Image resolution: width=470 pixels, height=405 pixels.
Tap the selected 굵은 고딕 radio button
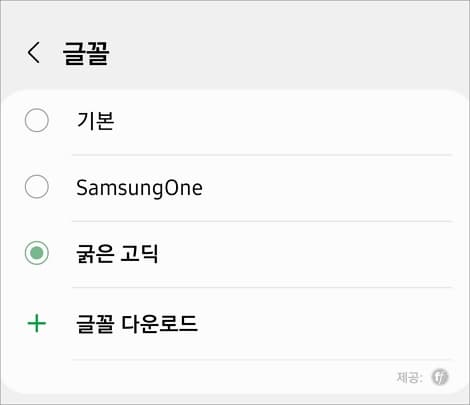pyautogui.click(x=37, y=253)
